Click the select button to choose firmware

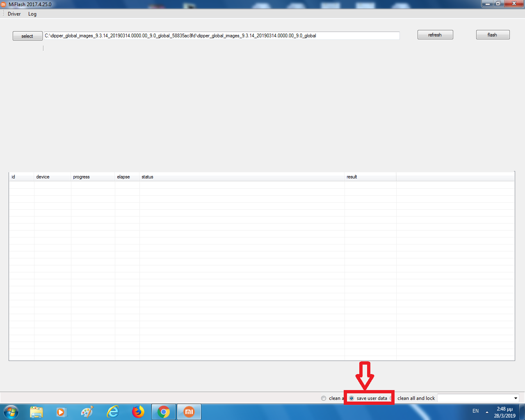(27, 36)
